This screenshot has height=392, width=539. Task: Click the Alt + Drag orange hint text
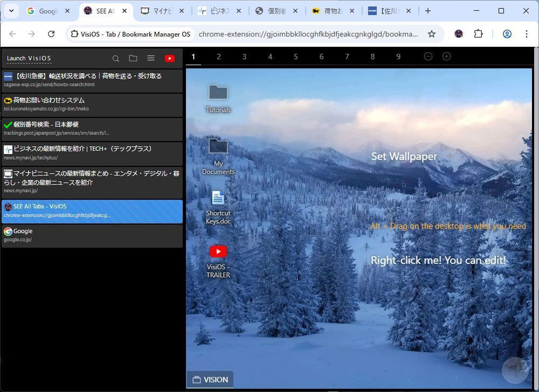coord(448,226)
